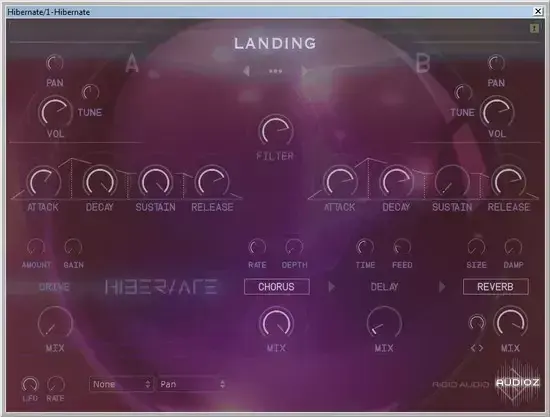Screen dimensions: 550x417
Task: Click the Reverb Mix knob
Action: [510, 323]
